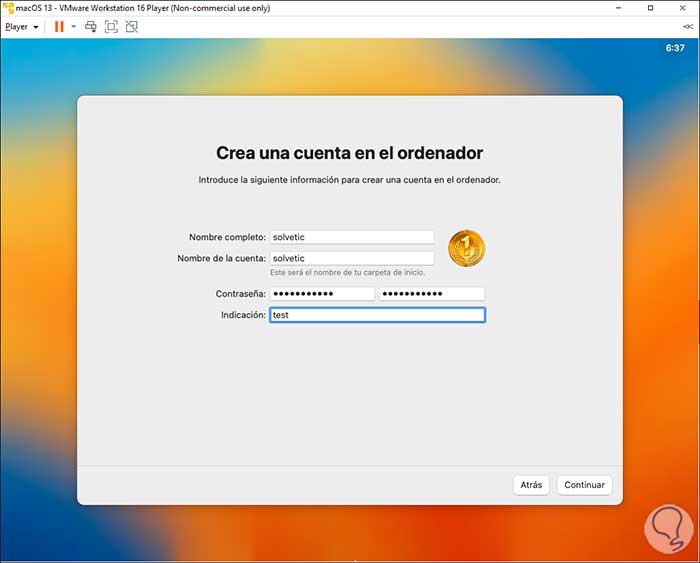700x563 pixels.
Task: Minimize the VMware Player window
Action: [619, 8]
